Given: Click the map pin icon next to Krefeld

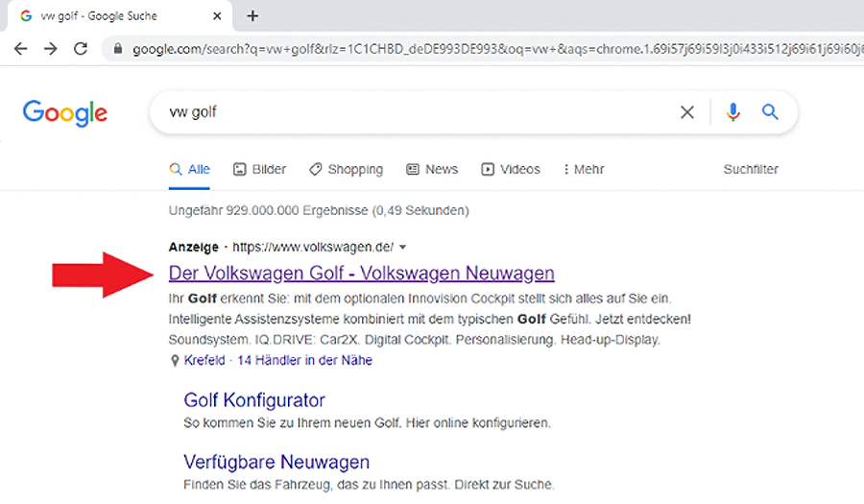Looking at the screenshot, I should (175, 361).
